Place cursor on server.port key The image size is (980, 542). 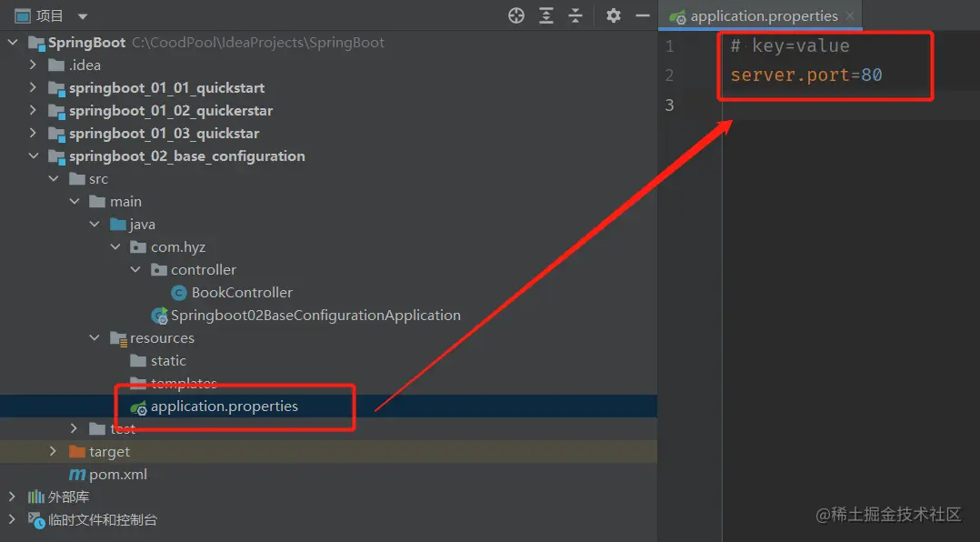[x=791, y=75]
